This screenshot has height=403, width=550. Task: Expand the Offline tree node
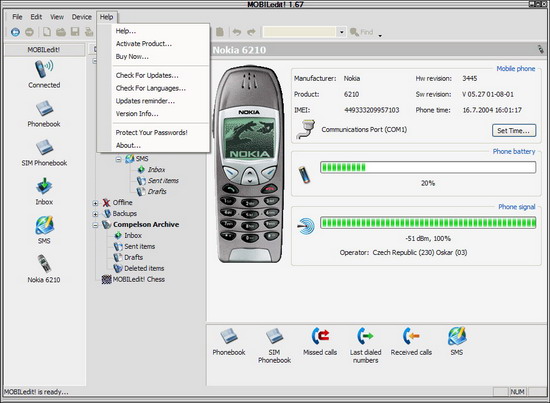(x=95, y=203)
